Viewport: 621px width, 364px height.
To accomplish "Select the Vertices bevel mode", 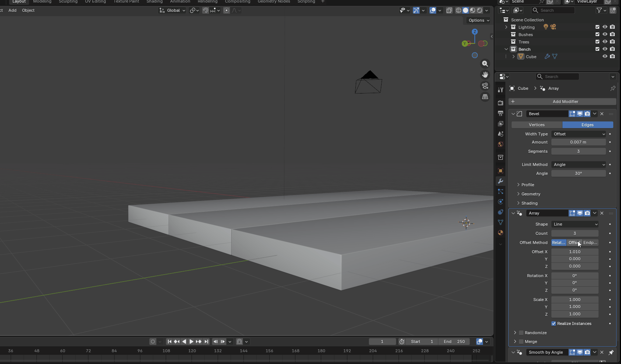I will click(537, 125).
